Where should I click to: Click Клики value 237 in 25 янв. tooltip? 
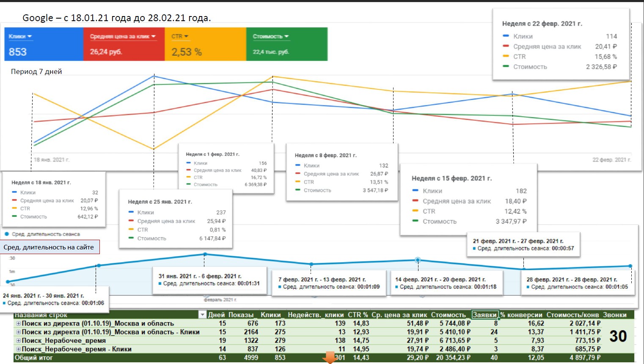[x=221, y=213]
